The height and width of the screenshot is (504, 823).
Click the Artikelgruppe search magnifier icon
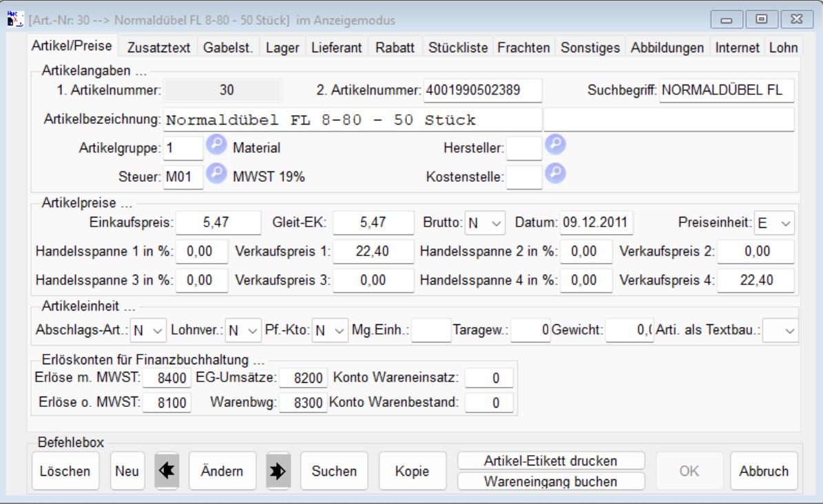pyautogui.click(x=216, y=145)
